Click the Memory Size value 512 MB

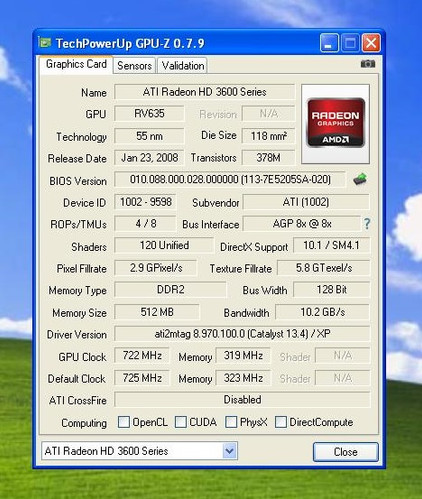pos(157,312)
